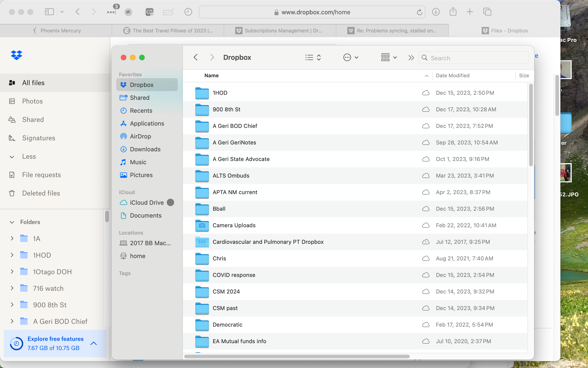Expand the 1HOD folder in web tree
This screenshot has height=368, width=588.
pos(12,255)
